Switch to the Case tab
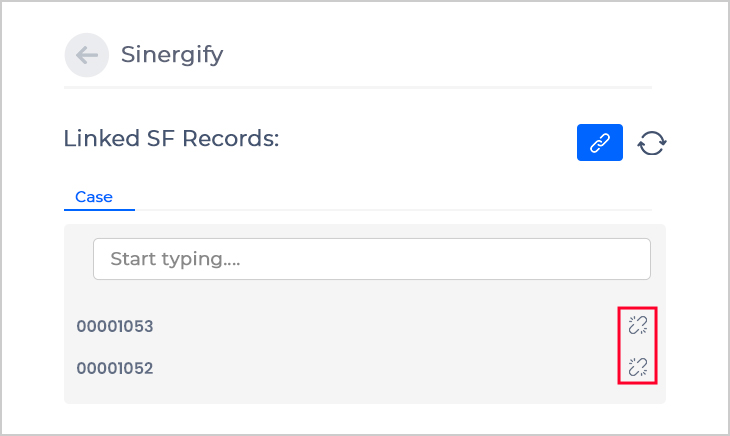 [x=94, y=197]
